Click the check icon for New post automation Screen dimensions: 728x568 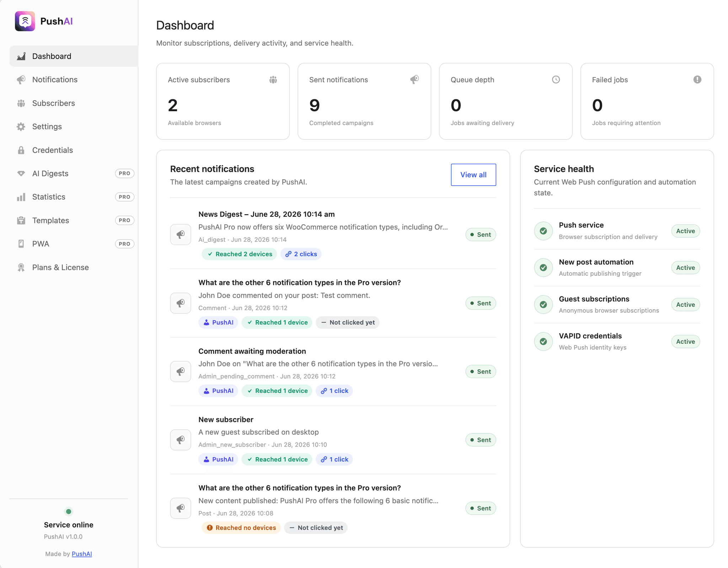pyautogui.click(x=544, y=268)
